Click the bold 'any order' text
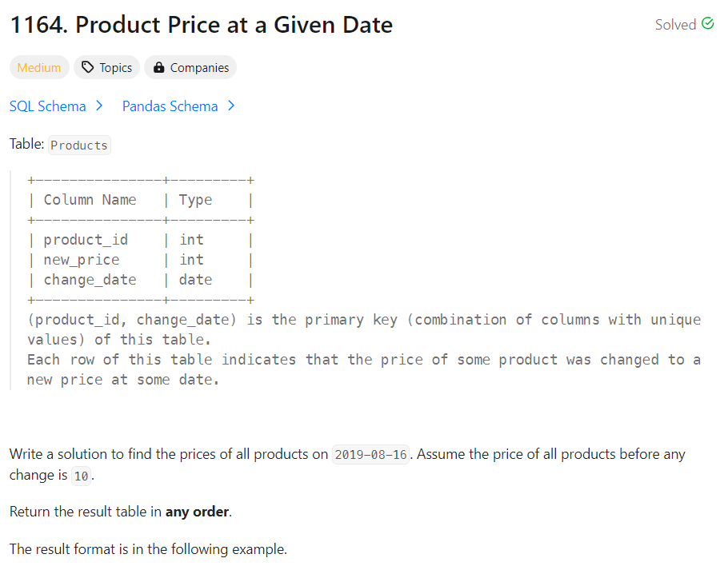 [198, 512]
